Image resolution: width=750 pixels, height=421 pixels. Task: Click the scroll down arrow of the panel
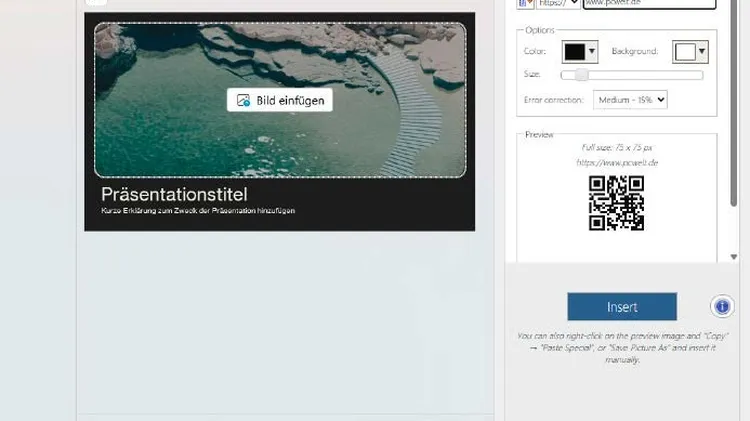735,257
